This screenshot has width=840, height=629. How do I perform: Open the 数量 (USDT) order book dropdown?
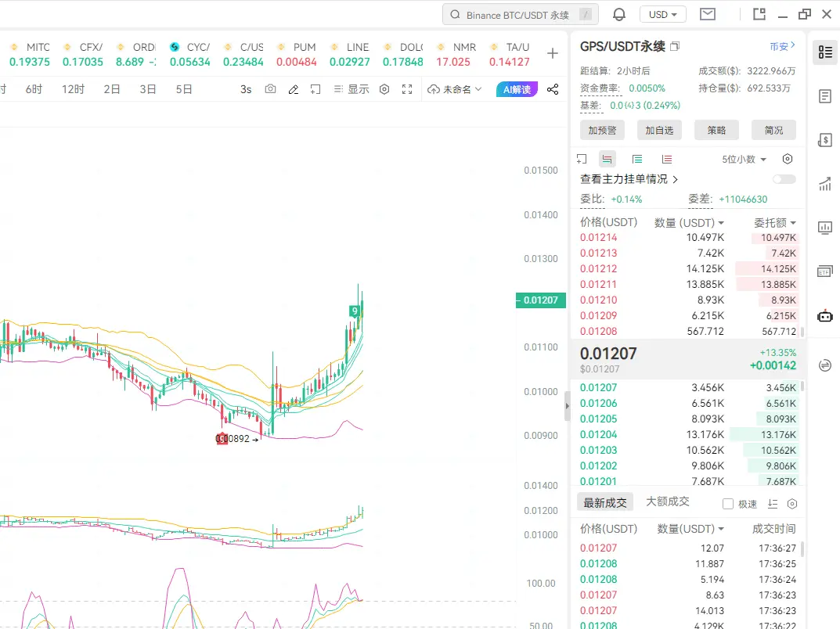[689, 223]
